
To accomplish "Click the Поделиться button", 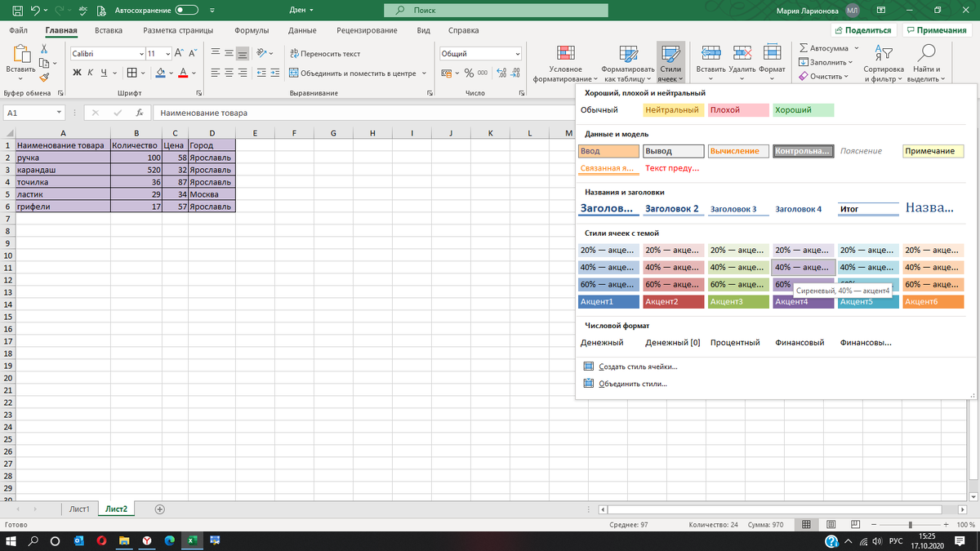I will click(862, 30).
